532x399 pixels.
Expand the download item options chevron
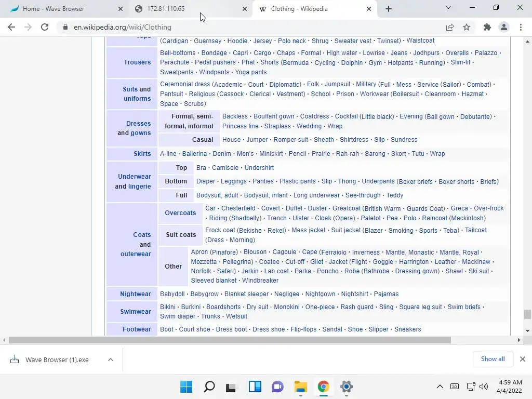111,360
